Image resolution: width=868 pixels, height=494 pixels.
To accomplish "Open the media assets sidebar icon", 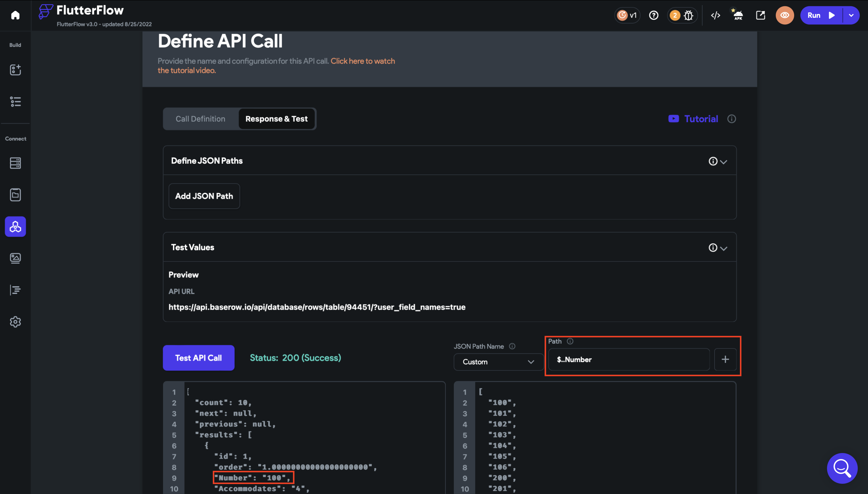I will (x=15, y=258).
